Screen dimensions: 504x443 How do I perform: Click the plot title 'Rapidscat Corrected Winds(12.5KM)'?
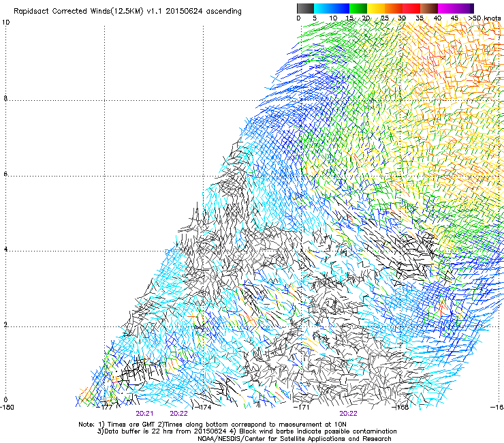tap(78, 12)
